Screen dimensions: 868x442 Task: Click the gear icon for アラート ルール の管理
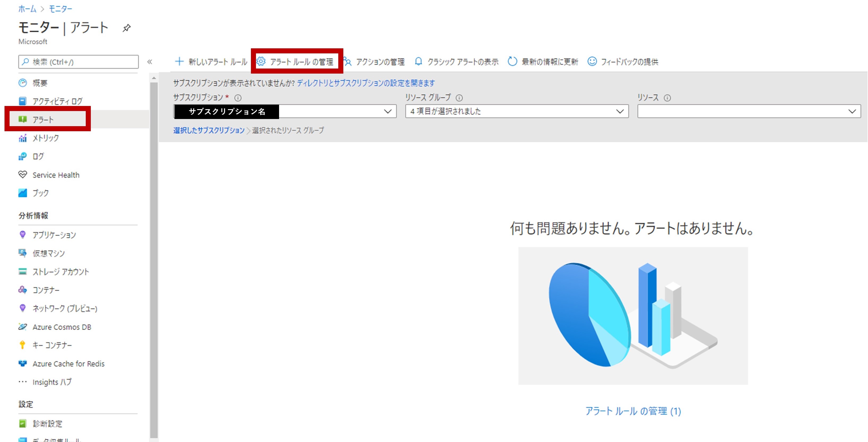[261, 61]
